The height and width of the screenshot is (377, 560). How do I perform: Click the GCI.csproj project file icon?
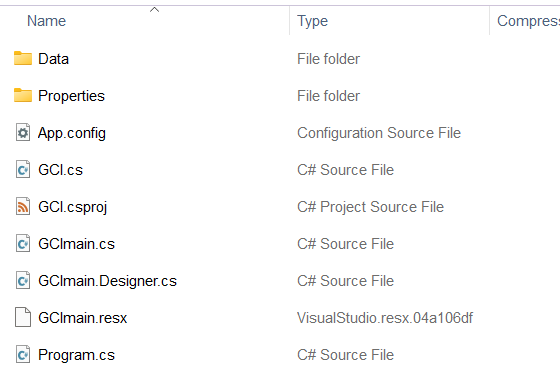point(23,207)
